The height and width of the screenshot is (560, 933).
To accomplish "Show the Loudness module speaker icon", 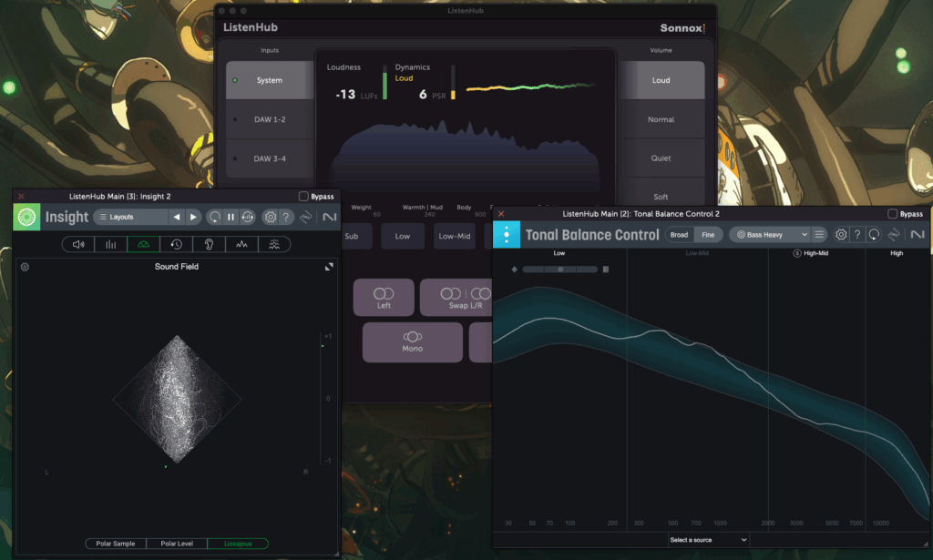I will tap(78, 244).
